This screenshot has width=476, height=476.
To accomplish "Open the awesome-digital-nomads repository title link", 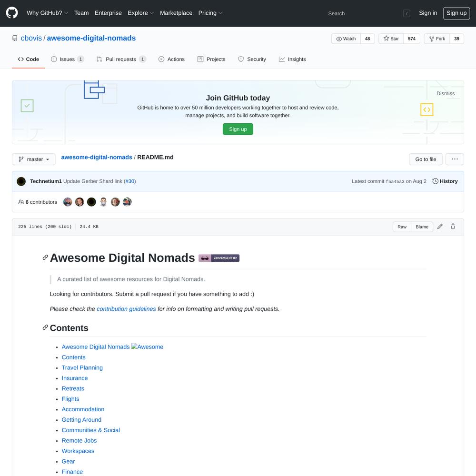I will pos(91,38).
